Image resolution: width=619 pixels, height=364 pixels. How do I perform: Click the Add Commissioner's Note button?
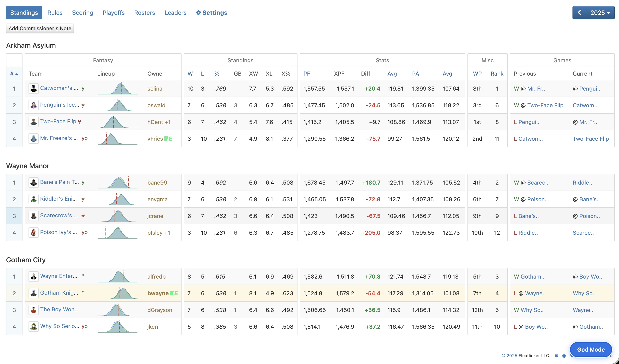pos(40,28)
